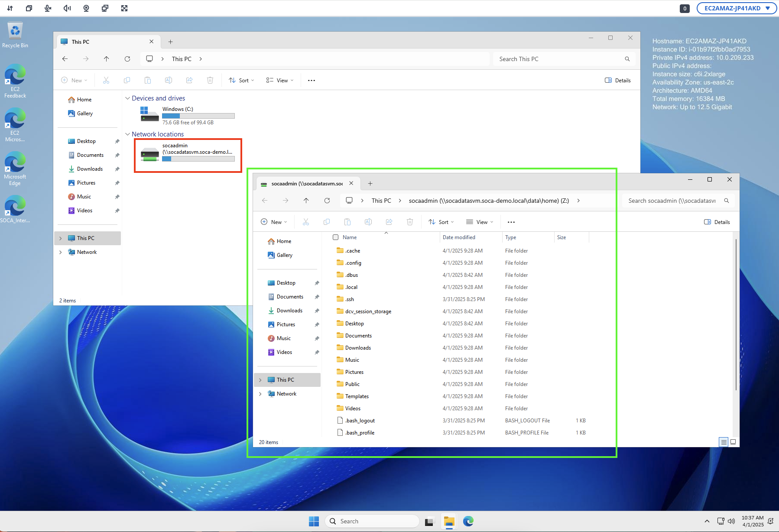Add a new tab in socaadmin window
The height and width of the screenshot is (532, 779).
point(370,184)
